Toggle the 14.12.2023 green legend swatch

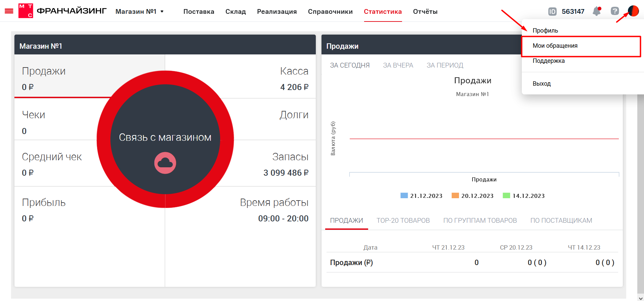pyautogui.click(x=506, y=196)
